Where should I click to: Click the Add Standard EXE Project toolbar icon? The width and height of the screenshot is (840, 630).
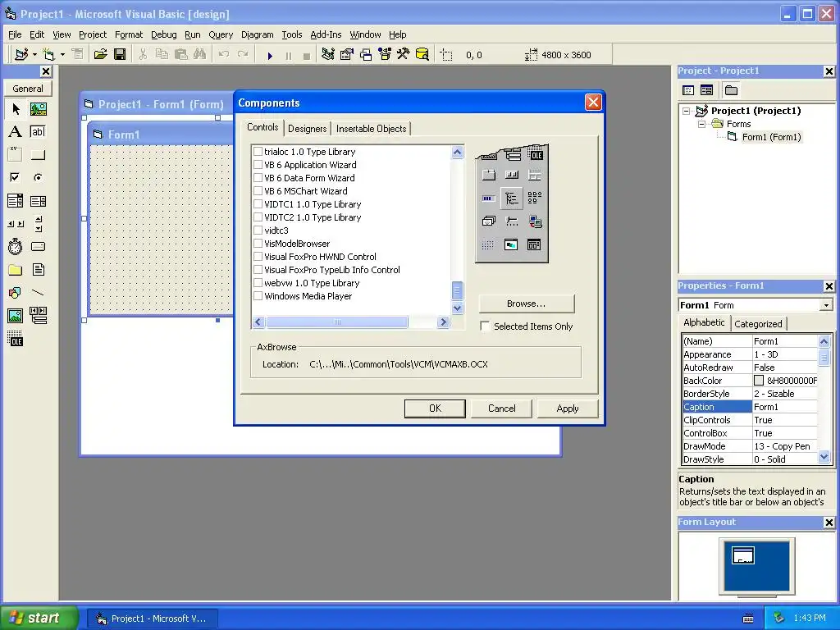tap(22, 55)
